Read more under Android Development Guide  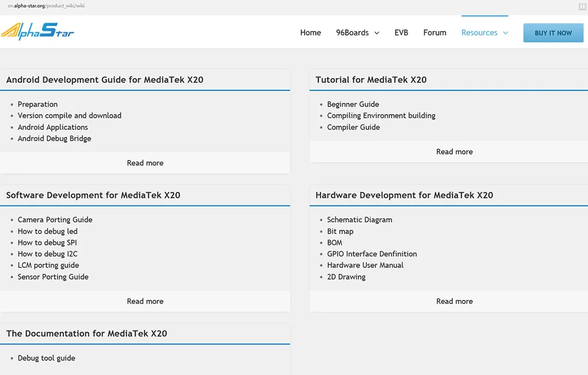pyautogui.click(x=145, y=163)
